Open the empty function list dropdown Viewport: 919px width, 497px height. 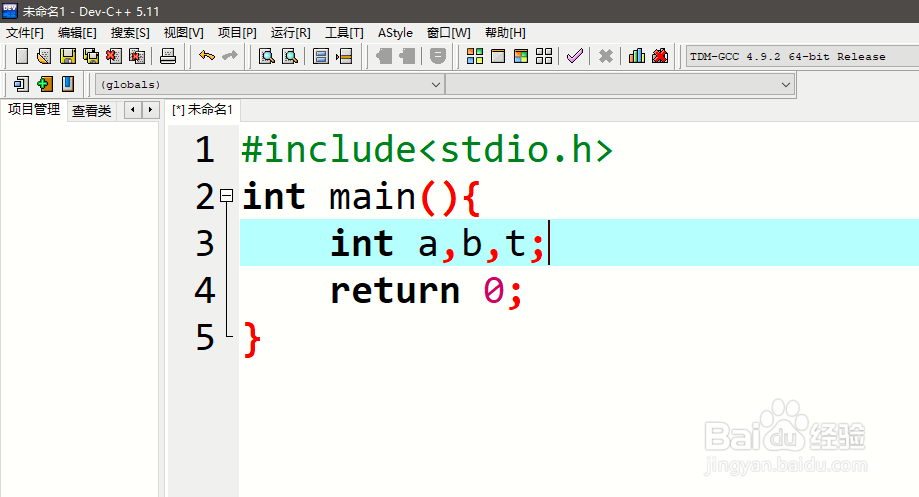(620, 84)
